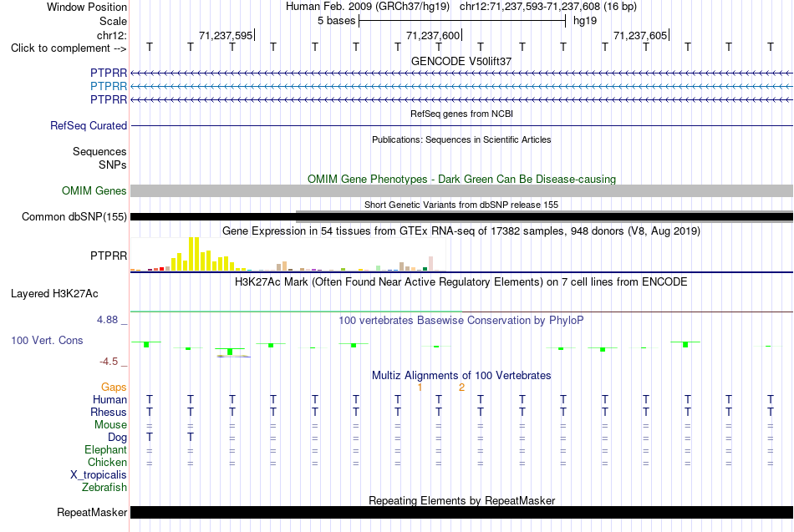Click the 'hg19' label next to scale bar
Image resolution: width=794 pixels, height=532 pixels.
(x=585, y=21)
